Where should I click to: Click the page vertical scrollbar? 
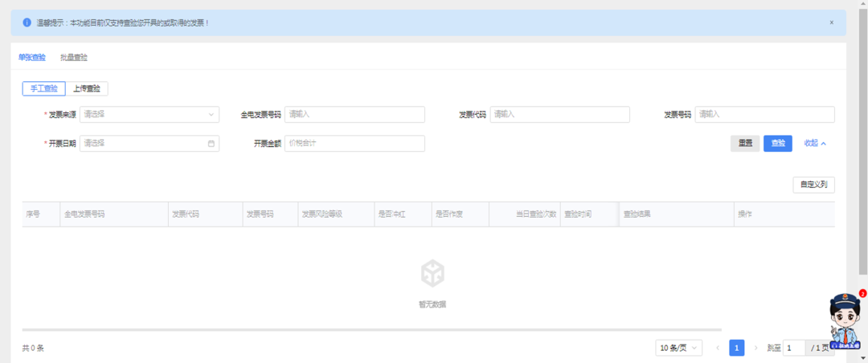863,141
